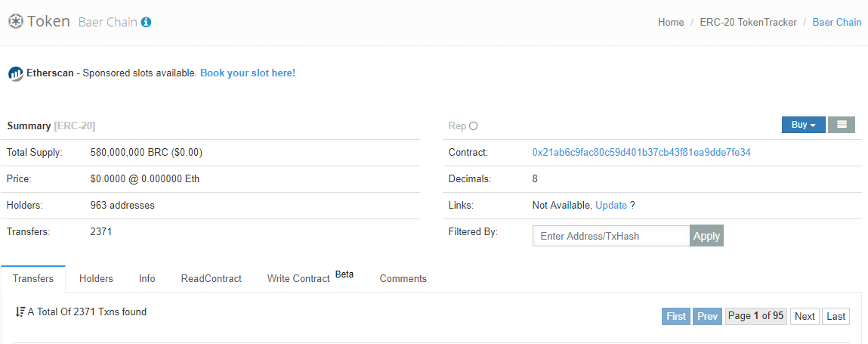Viewport: 868px width, 344px height.
Task: Open the Write Contract tab
Action: [x=298, y=279]
